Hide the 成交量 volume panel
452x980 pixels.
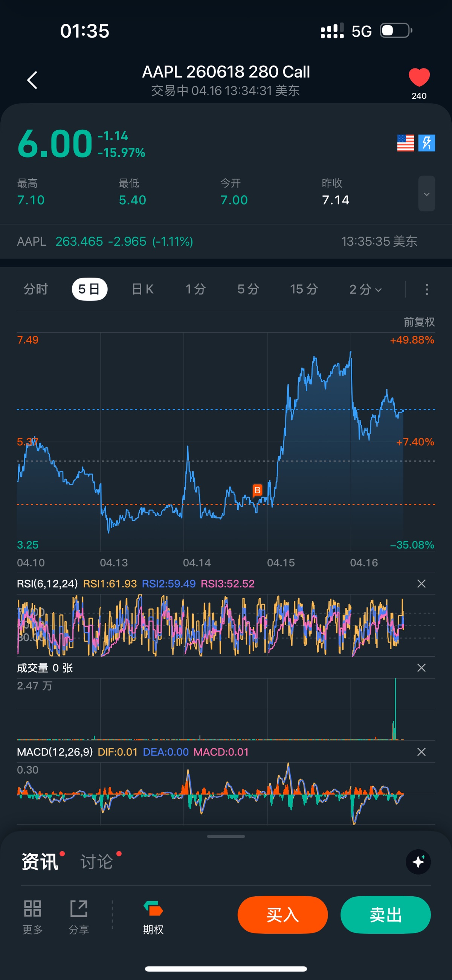point(421,668)
